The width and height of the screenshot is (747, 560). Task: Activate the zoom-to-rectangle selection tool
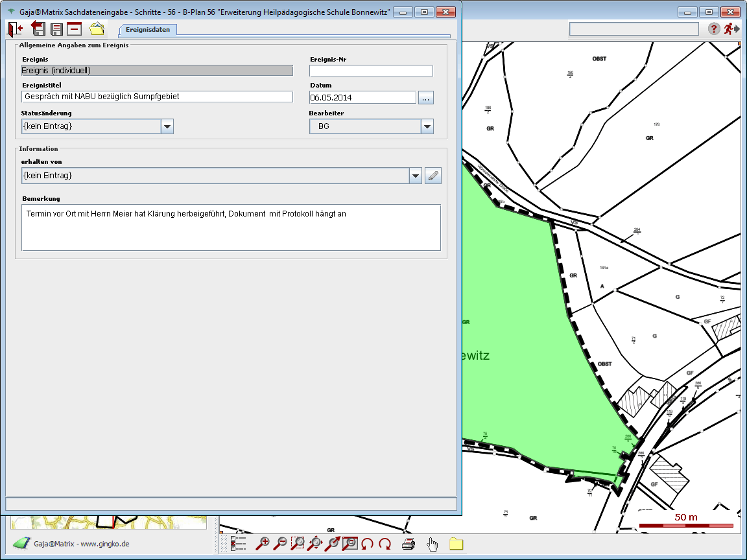(298, 544)
